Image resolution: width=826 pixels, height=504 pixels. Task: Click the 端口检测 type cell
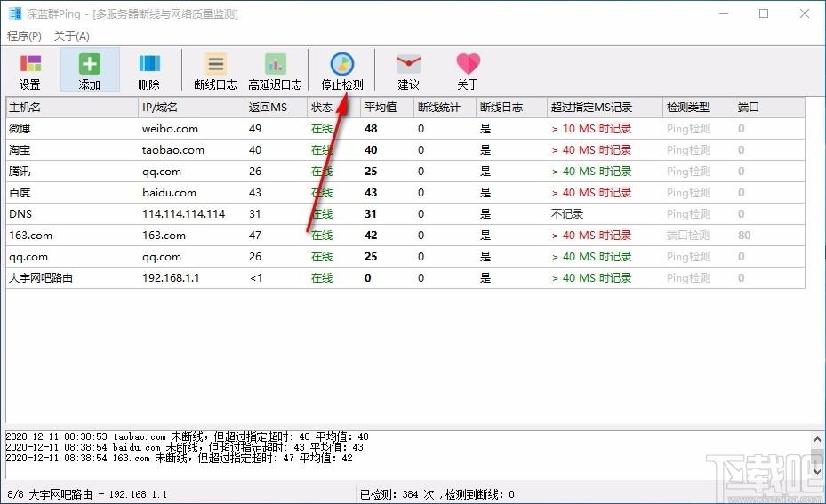tap(688, 236)
